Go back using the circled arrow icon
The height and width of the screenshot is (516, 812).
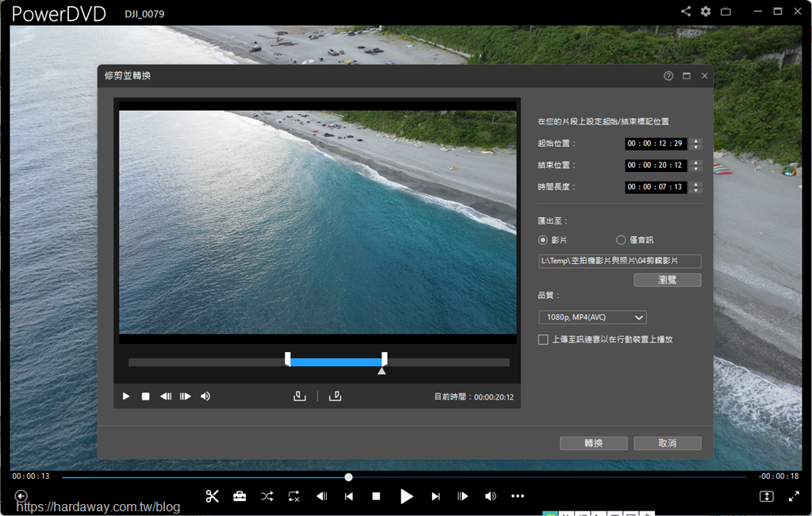tap(21, 496)
